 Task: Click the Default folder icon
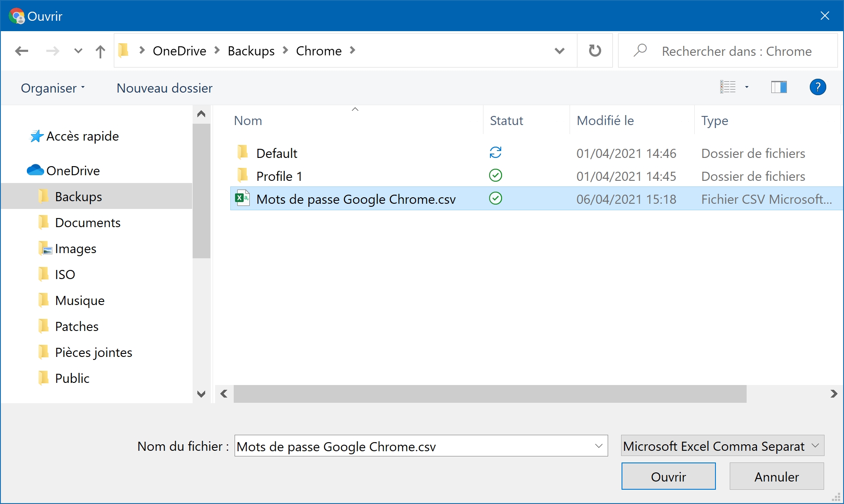(x=243, y=152)
